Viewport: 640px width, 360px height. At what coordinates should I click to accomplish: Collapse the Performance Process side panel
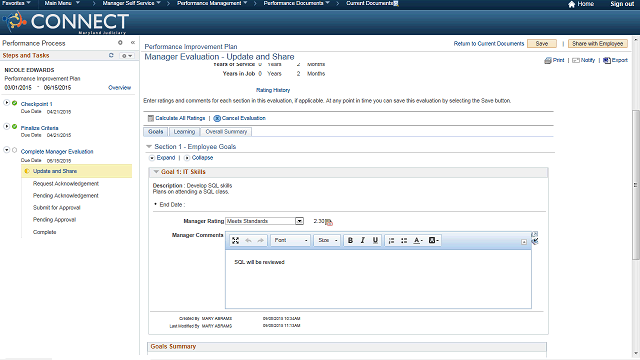(x=133, y=42)
